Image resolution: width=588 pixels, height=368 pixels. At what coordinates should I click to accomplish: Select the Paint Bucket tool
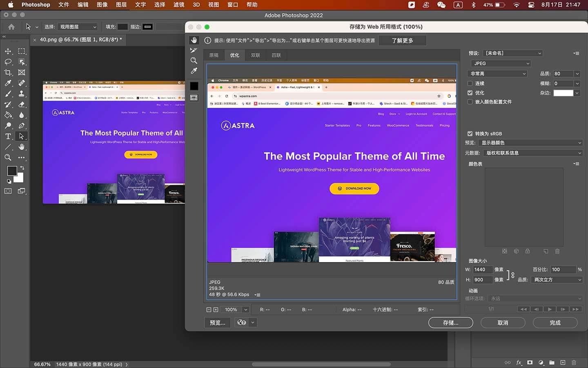[x=8, y=115]
